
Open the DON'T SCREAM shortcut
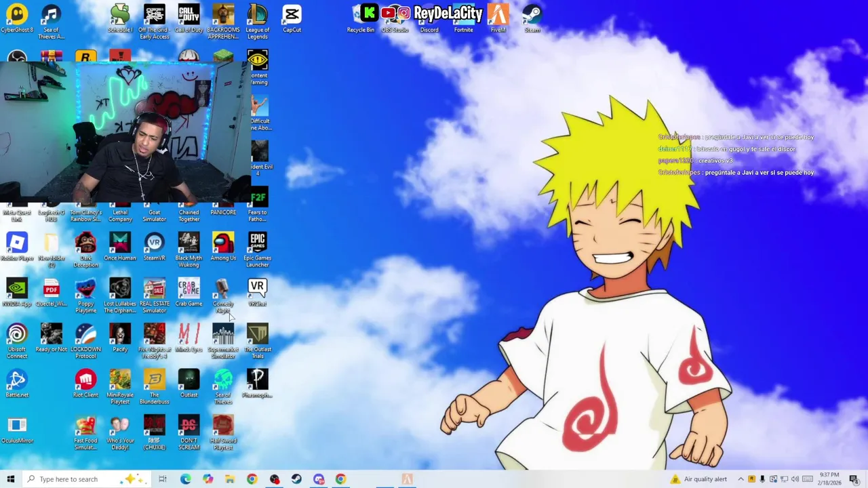tap(189, 432)
